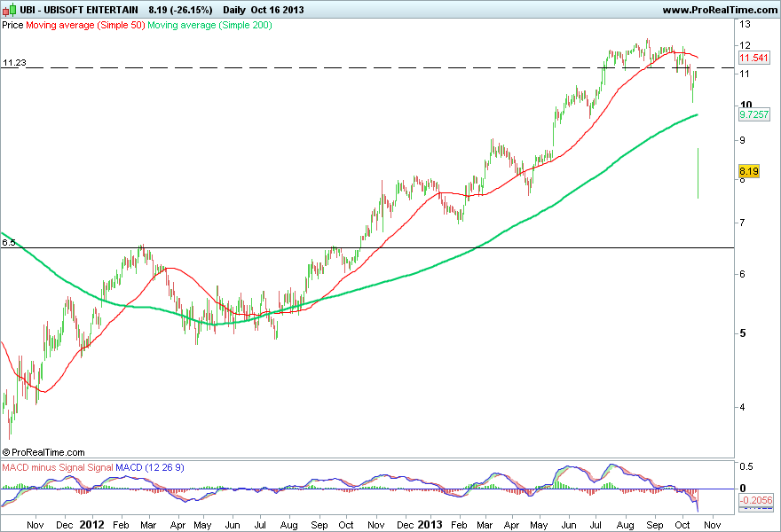The width and height of the screenshot is (781, 532).
Task: Click the last Nov label on time axis
Action: (x=713, y=525)
